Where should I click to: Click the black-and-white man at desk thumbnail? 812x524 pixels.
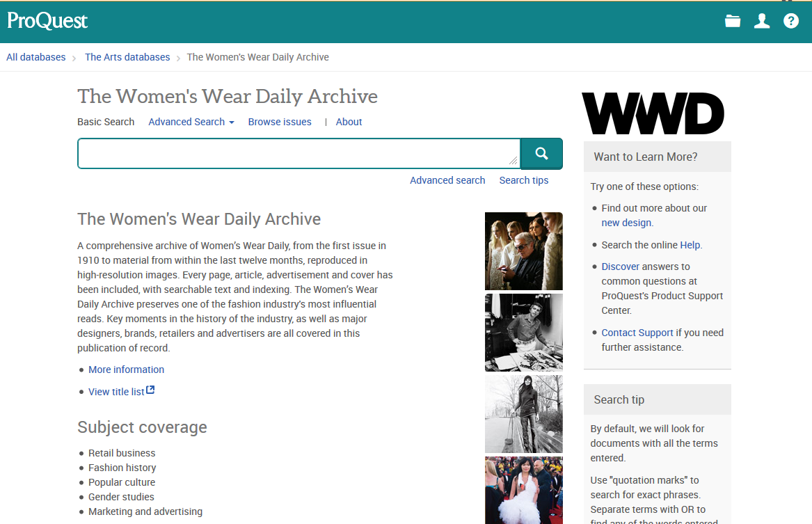point(523,333)
